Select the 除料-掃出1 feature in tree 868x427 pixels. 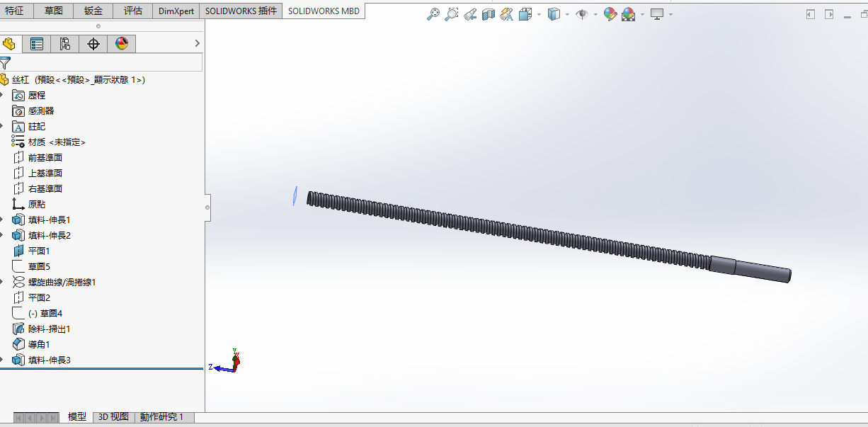[x=49, y=329]
